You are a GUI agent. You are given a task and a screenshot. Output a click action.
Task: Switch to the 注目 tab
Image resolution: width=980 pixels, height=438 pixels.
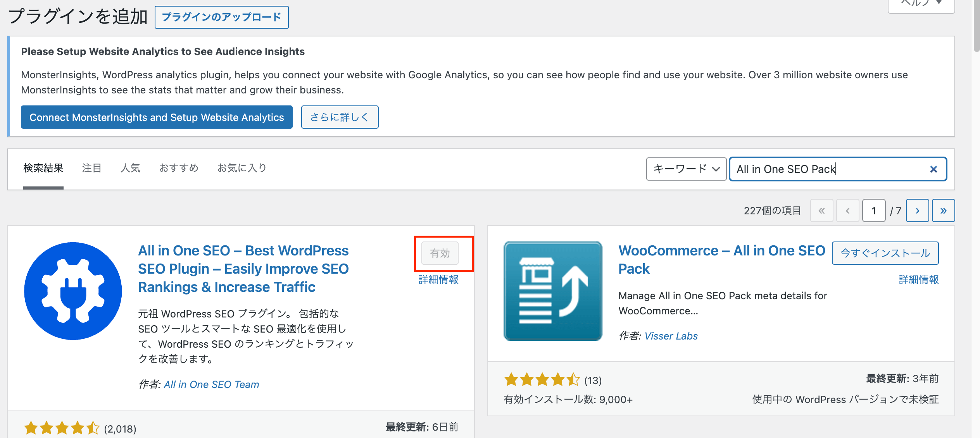pyautogui.click(x=92, y=168)
